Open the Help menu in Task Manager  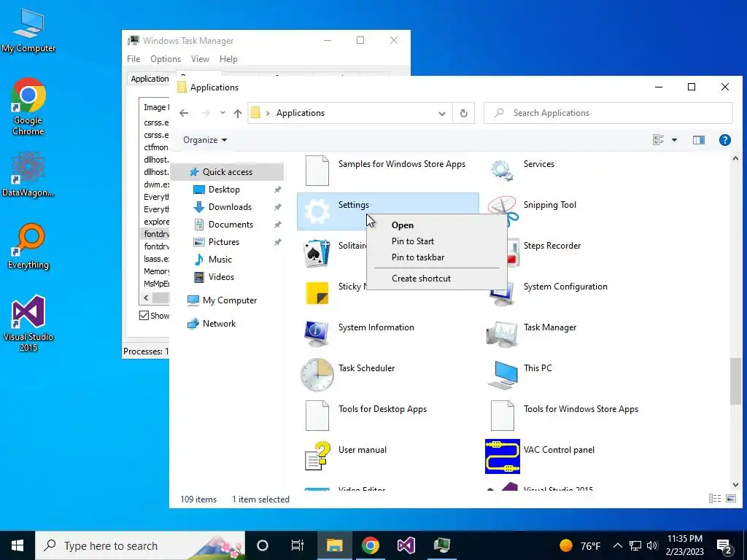pos(228,59)
